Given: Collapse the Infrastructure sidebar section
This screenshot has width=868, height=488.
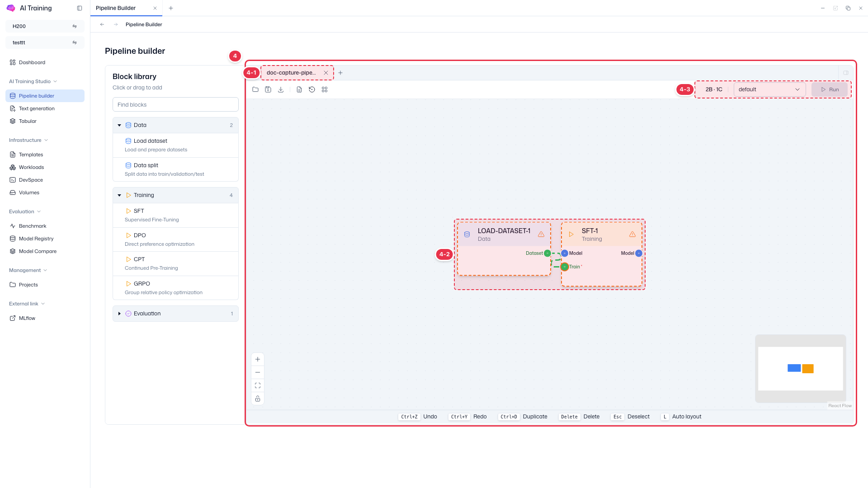Looking at the screenshot, I should coord(28,140).
